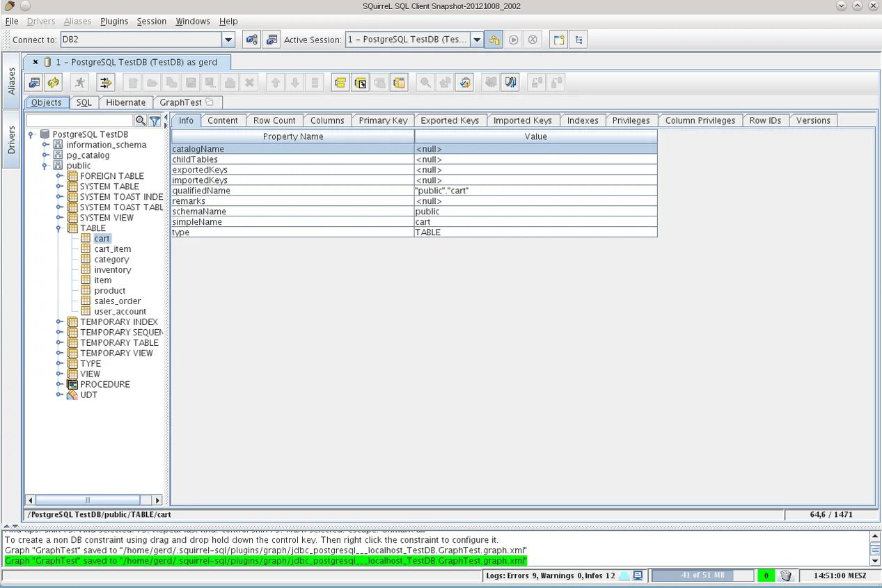This screenshot has height=588, width=882.
Task: Click the message panel vertical scrollbar
Action: point(875,550)
